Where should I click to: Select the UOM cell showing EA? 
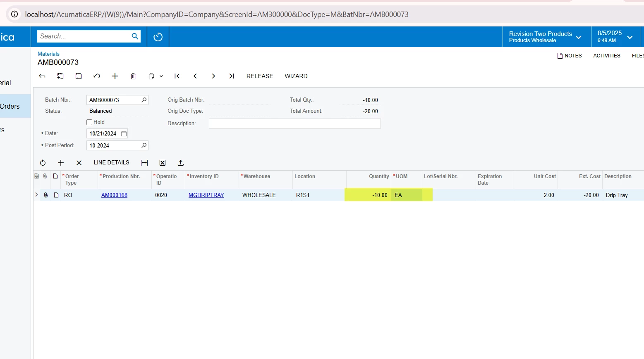point(407,195)
